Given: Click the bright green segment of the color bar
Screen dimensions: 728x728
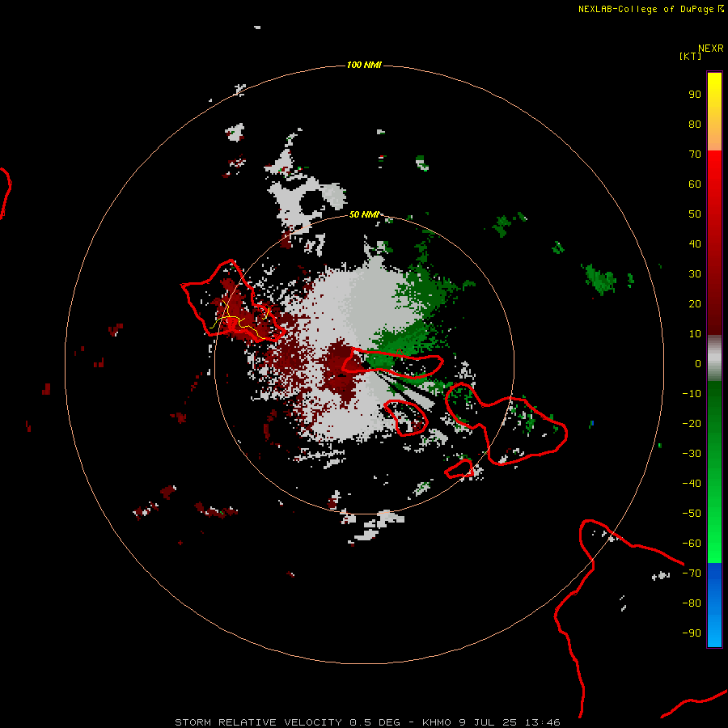Looking at the screenshot, I should point(714,472).
